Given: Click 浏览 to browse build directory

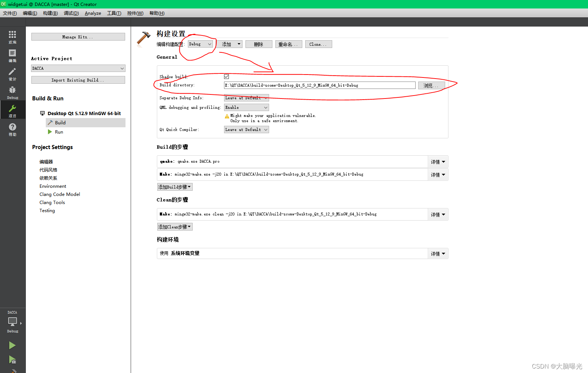Looking at the screenshot, I should coord(431,86).
